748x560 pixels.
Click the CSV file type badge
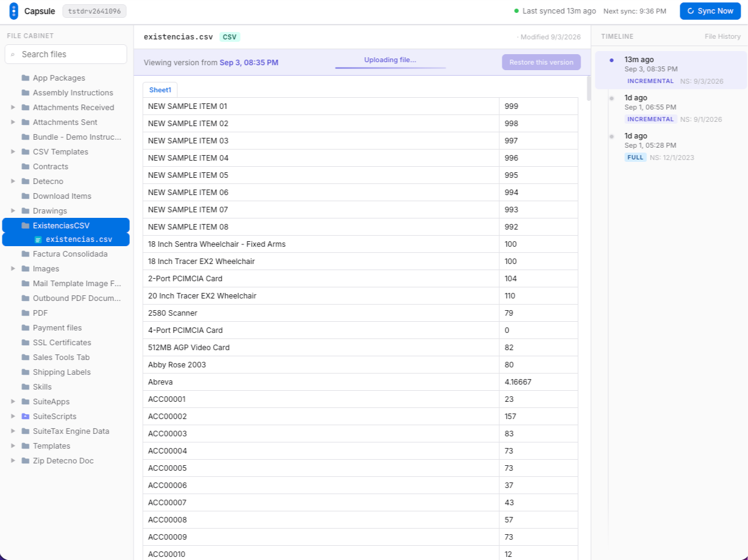(230, 37)
